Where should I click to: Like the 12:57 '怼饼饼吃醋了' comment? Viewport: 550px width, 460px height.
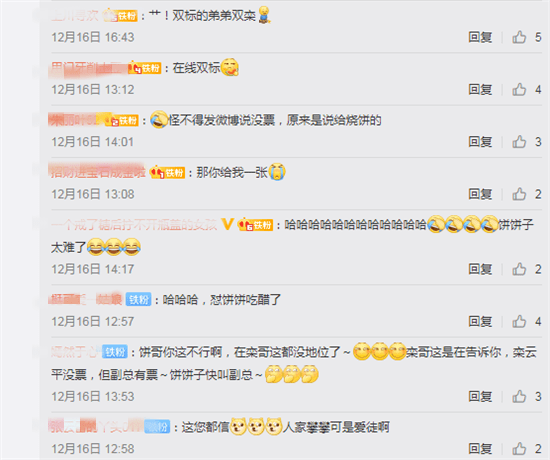click(519, 321)
